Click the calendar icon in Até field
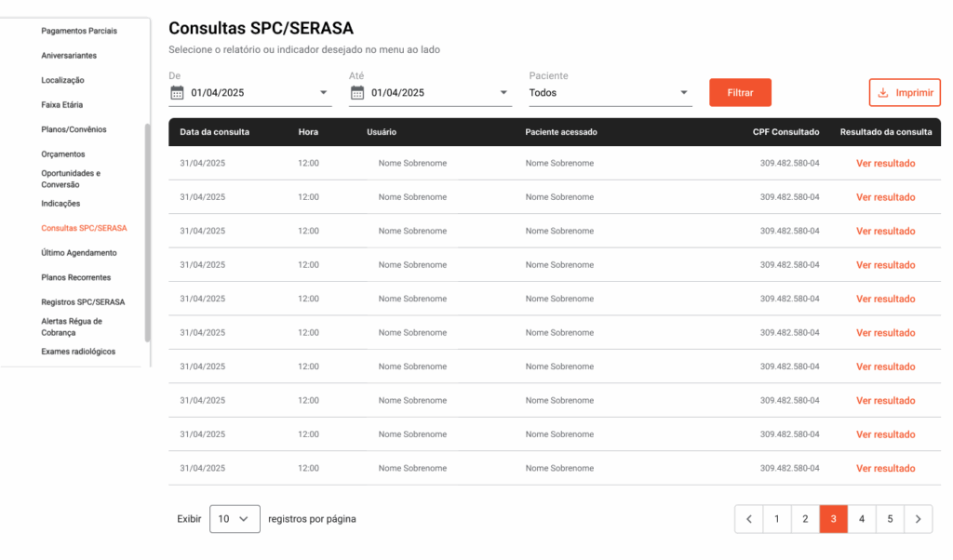The image size is (953, 560). pos(357,92)
